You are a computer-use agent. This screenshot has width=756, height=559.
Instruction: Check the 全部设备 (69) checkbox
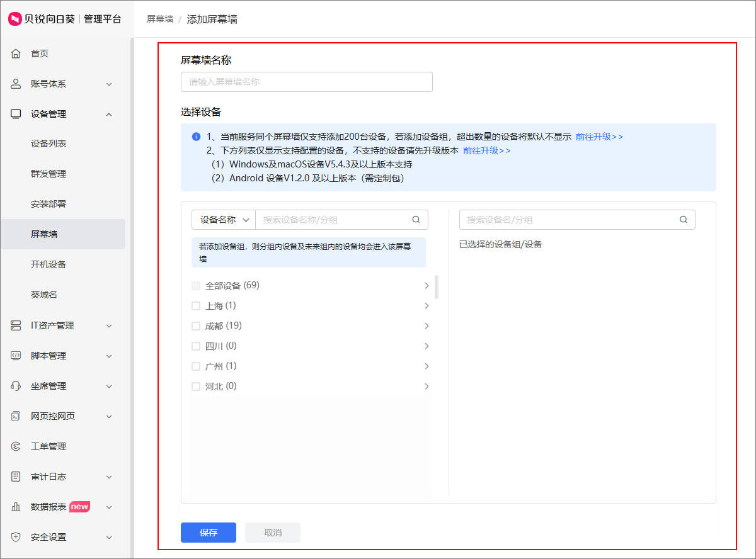[195, 285]
